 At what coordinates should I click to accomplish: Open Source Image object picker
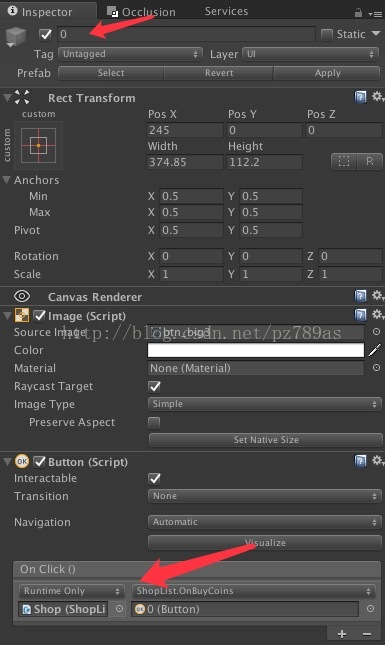click(376, 332)
